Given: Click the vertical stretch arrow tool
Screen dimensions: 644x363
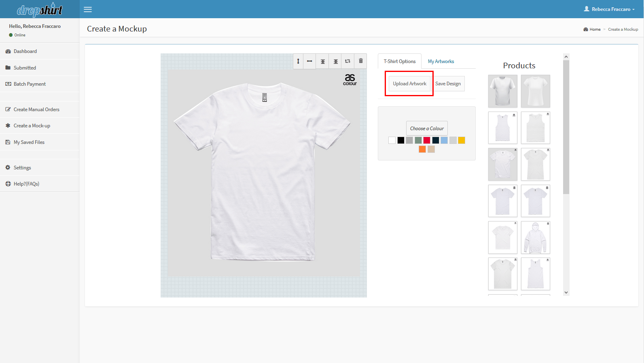Looking at the screenshot, I should coord(298,61).
